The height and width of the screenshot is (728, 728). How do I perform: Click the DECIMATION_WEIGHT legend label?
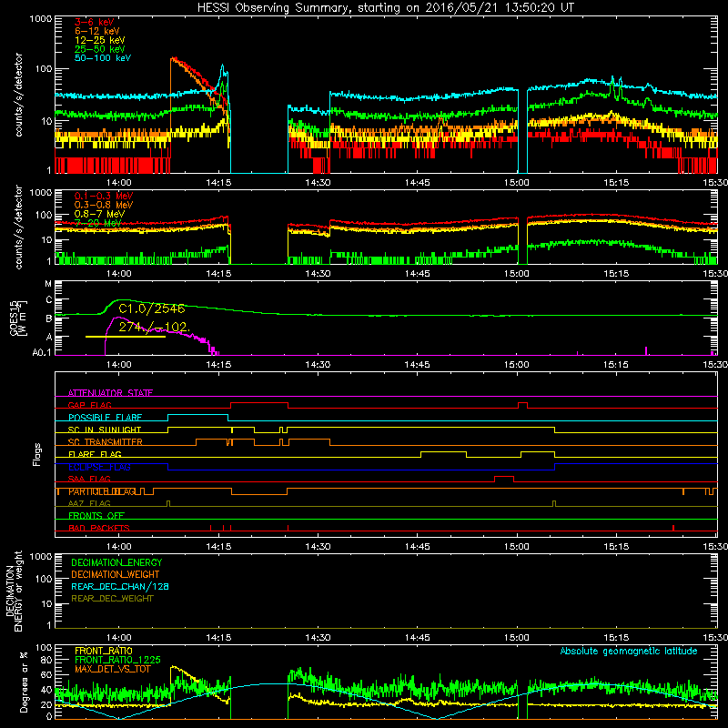click(x=116, y=574)
